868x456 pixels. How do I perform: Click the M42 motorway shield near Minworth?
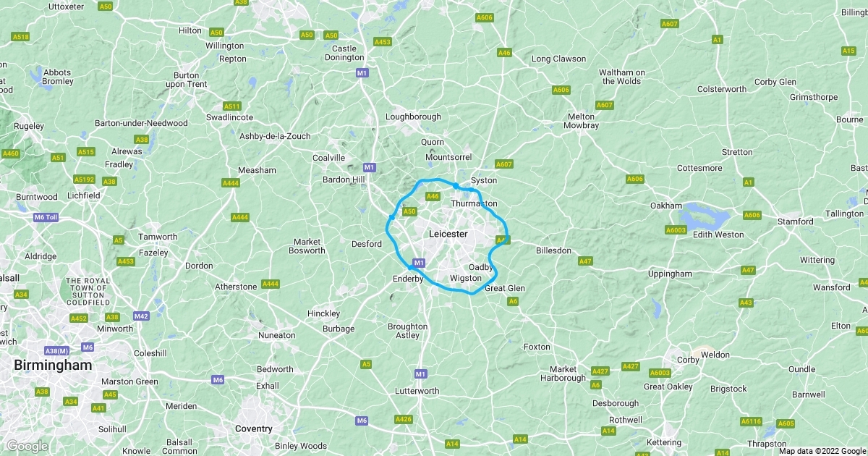pos(140,316)
